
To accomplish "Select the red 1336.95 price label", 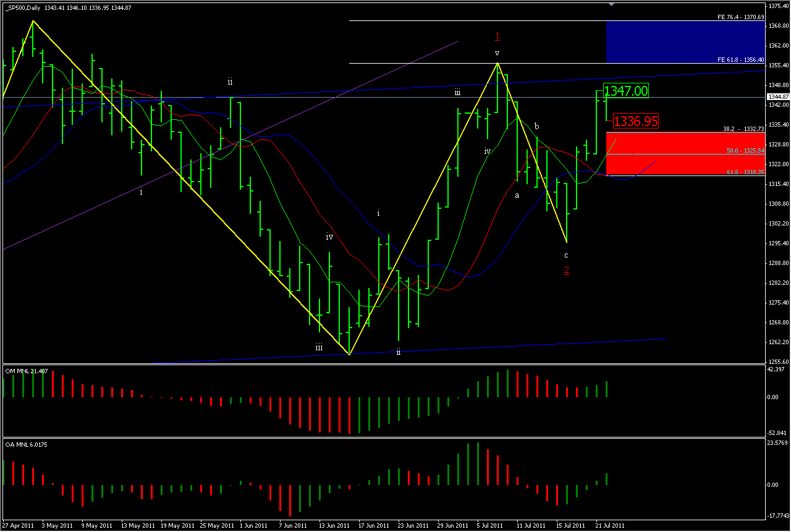I will coord(635,121).
